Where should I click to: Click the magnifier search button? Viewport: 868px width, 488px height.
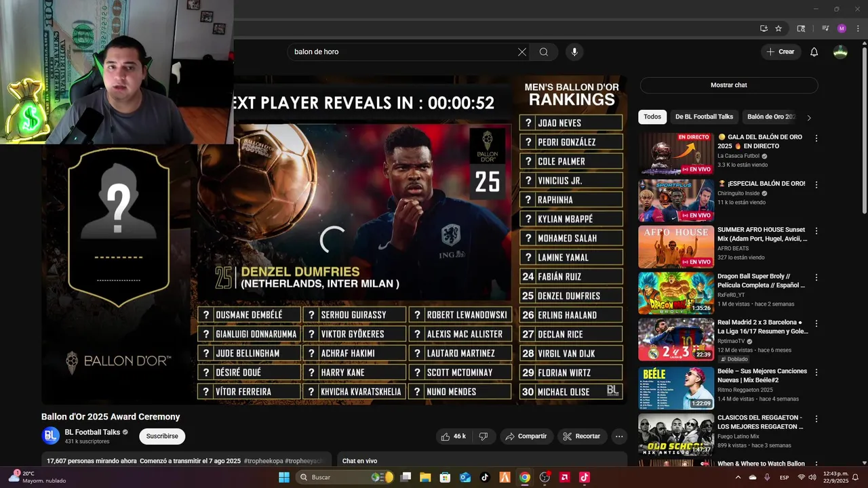[x=544, y=52]
